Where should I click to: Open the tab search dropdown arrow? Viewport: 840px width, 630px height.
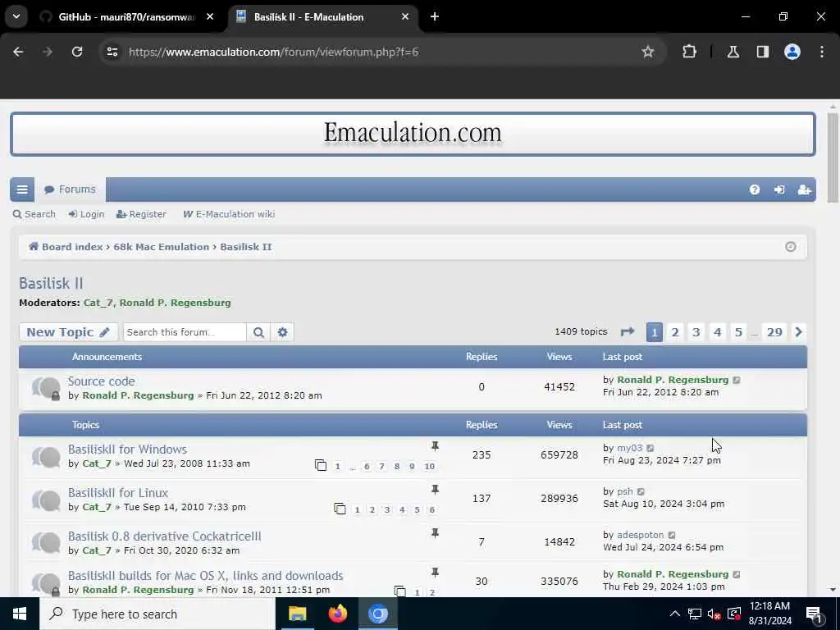click(16, 16)
